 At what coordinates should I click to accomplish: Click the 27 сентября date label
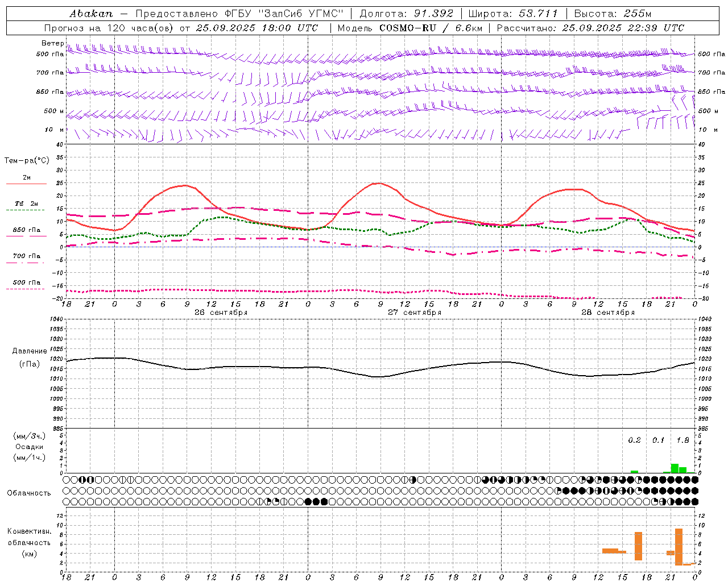point(415,313)
